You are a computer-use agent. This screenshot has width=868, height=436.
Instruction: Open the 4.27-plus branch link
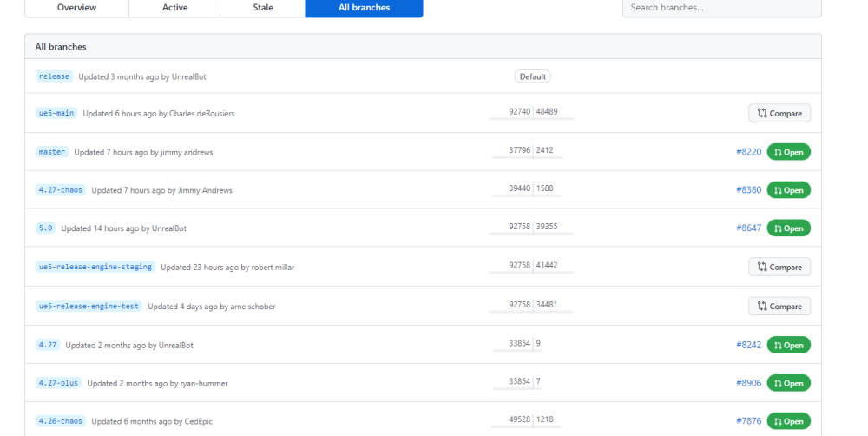(x=58, y=383)
